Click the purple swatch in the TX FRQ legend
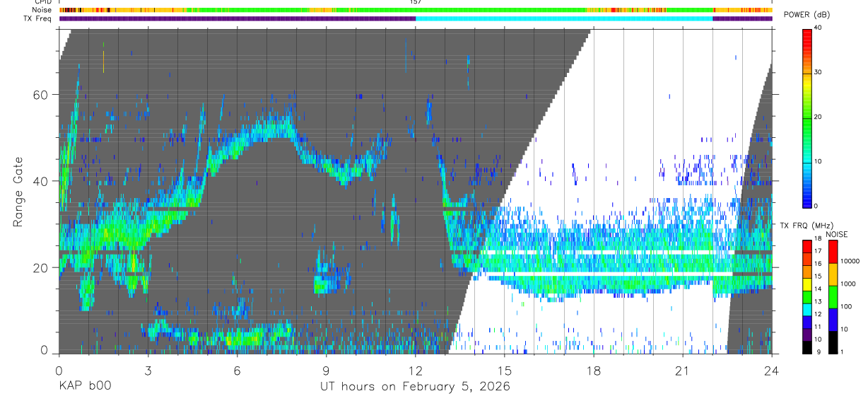This screenshot has height=401, width=868. 807,335
